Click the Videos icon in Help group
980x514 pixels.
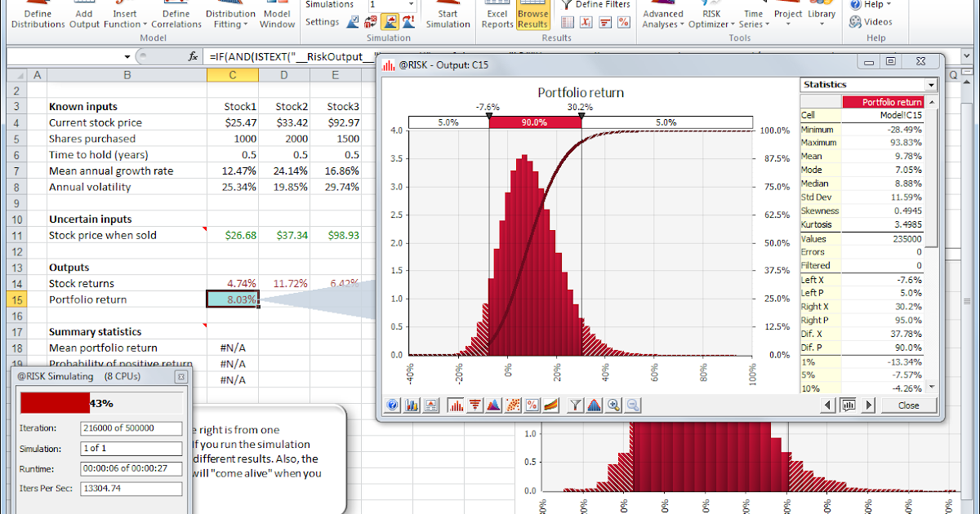871,22
